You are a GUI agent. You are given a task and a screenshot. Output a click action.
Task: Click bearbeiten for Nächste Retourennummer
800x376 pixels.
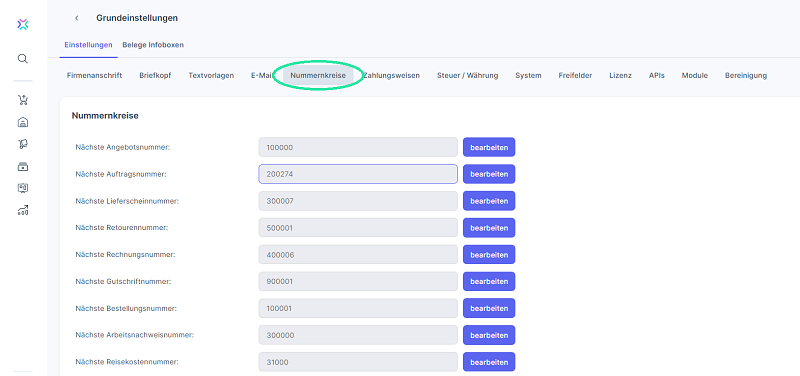pyautogui.click(x=489, y=228)
